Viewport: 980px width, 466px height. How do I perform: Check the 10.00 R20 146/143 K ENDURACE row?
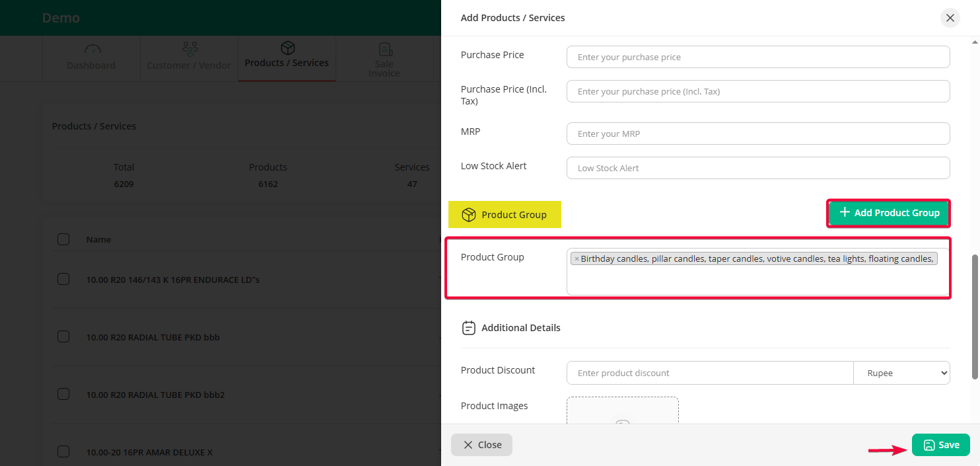click(63, 280)
